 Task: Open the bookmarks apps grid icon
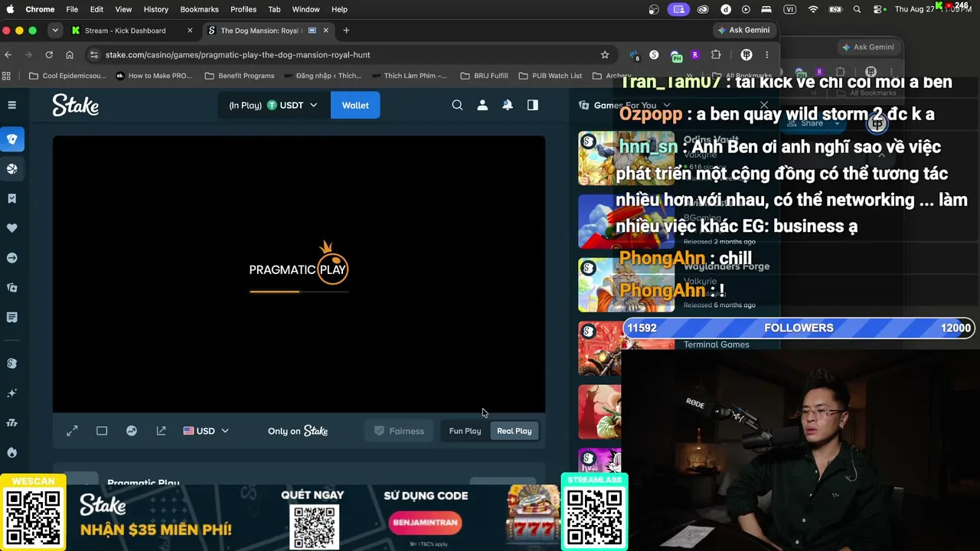point(7,76)
